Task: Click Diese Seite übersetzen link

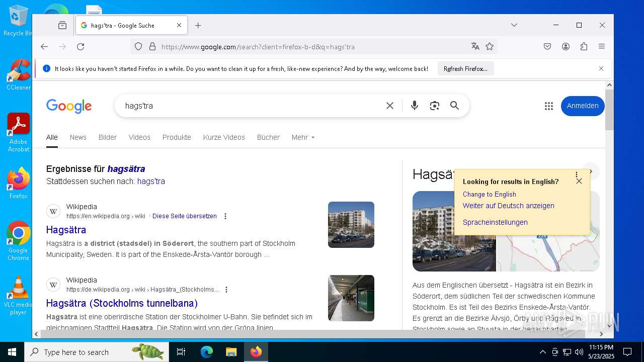Action: click(x=185, y=216)
